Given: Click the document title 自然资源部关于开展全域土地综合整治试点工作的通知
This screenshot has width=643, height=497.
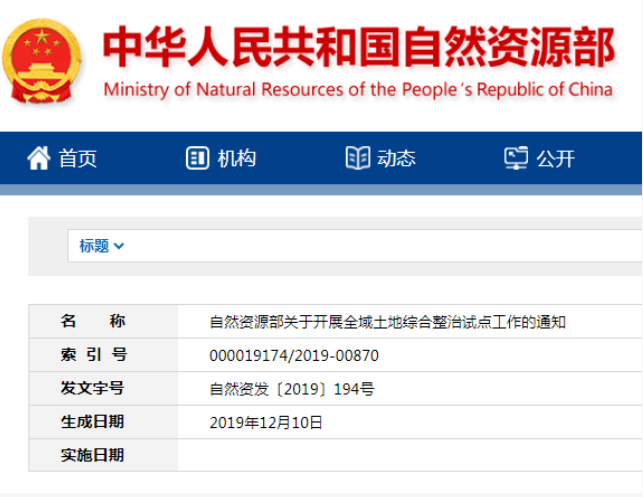Looking at the screenshot, I should coord(388,322).
